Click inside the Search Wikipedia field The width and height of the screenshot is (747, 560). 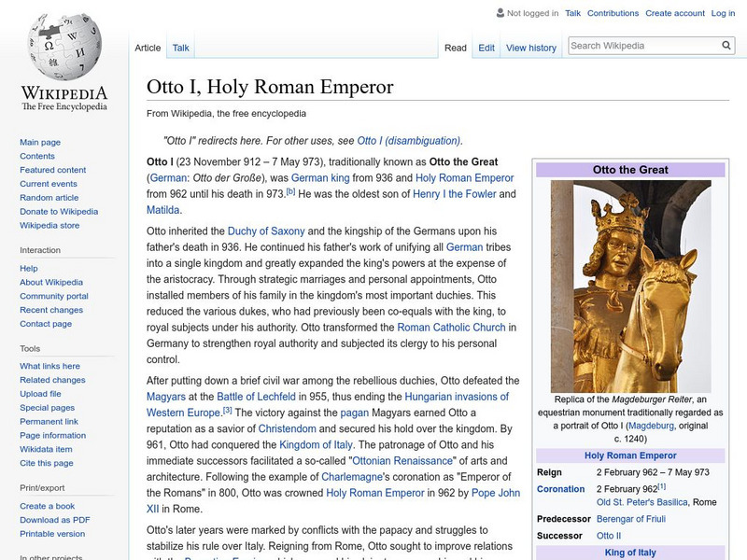click(x=642, y=46)
